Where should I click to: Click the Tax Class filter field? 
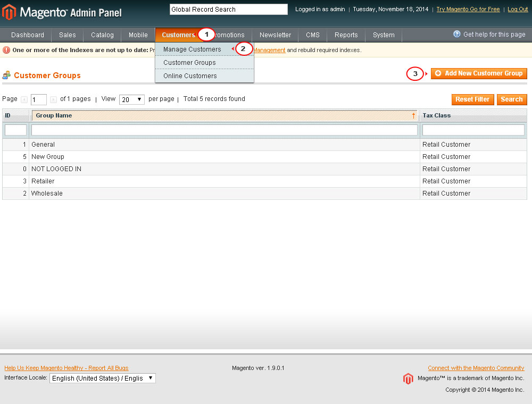pyautogui.click(x=473, y=130)
